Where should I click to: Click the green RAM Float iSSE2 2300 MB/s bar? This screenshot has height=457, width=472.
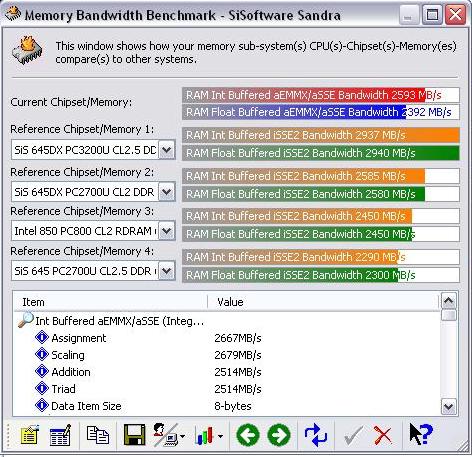click(x=321, y=275)
